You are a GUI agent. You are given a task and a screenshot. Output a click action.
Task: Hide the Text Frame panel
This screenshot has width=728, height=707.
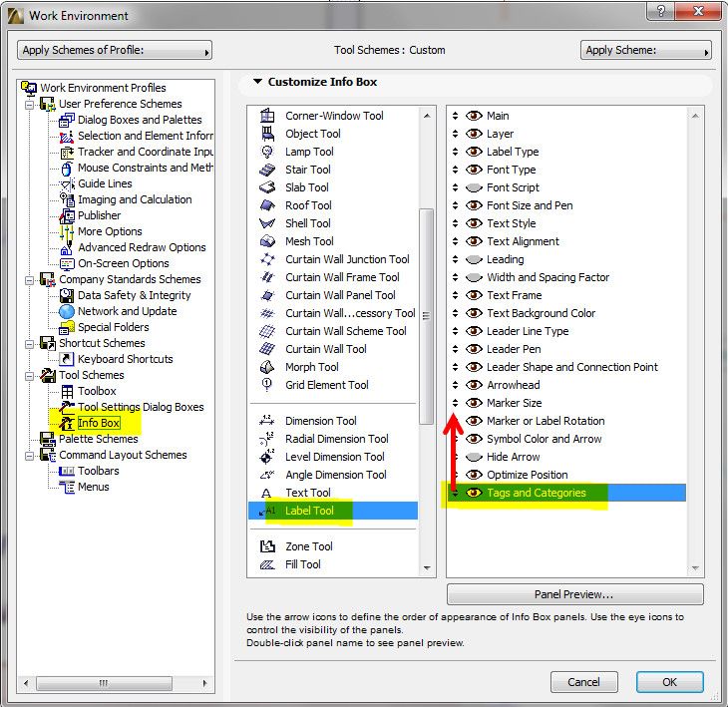pyautogui.click(x=474, y=295)
